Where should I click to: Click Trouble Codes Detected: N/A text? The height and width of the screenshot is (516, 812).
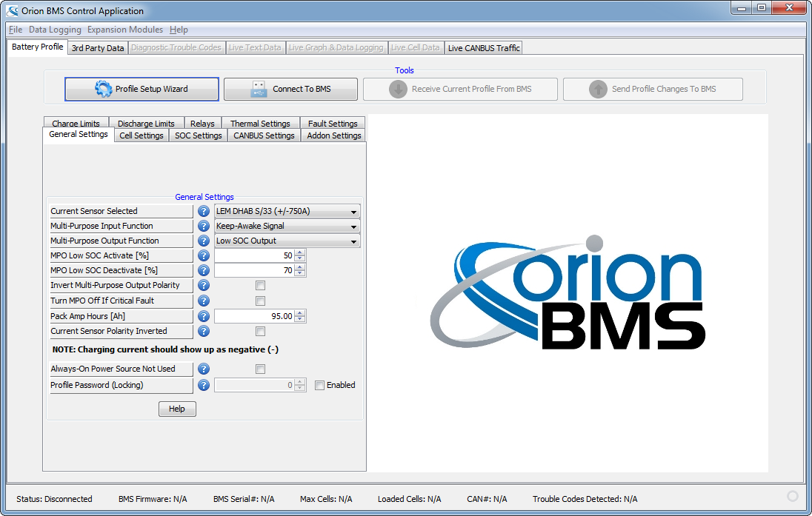coord(585,499)
